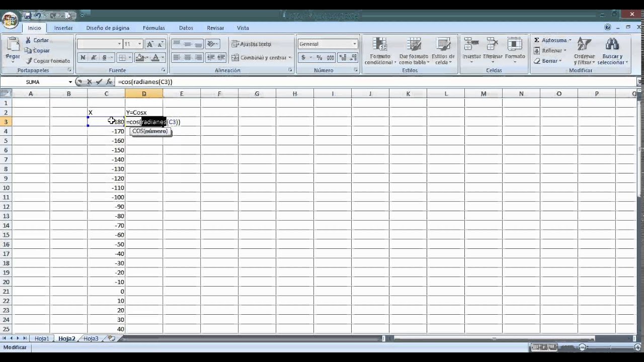This screenshot has height=362, width=644.
Task: Click inside the formula bar text
Action: [145, 81]
